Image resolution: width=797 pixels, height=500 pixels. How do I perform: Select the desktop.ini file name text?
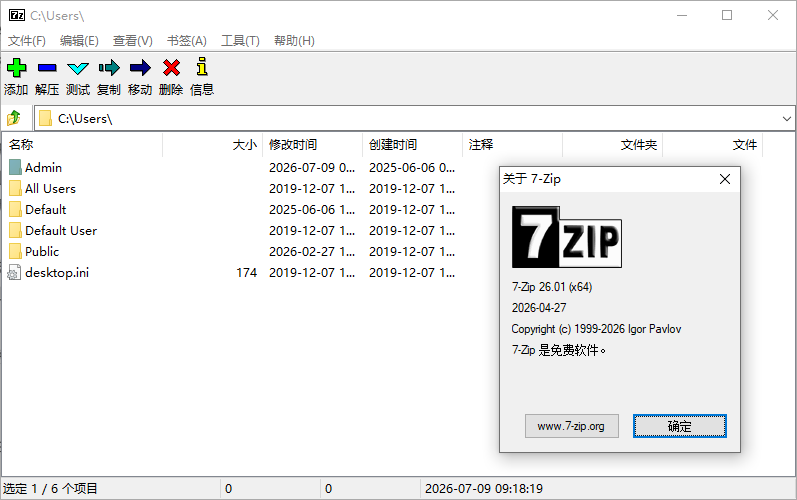coord(57,273)
